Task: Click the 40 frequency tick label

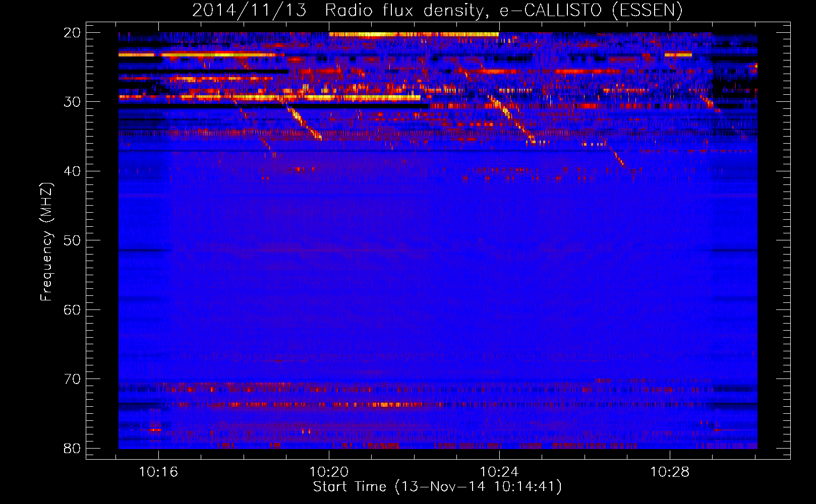Action: pos(72,171)
